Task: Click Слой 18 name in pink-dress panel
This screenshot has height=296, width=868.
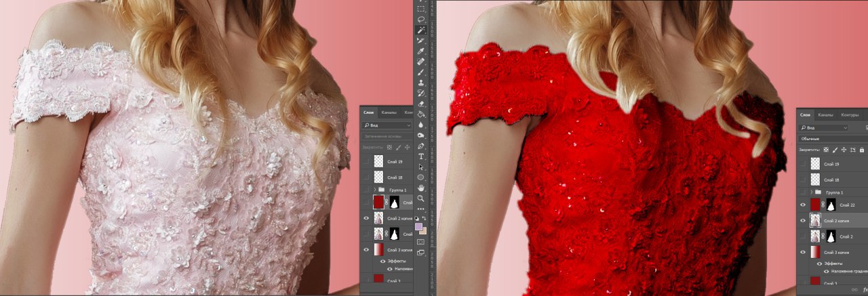Action: 395,177
